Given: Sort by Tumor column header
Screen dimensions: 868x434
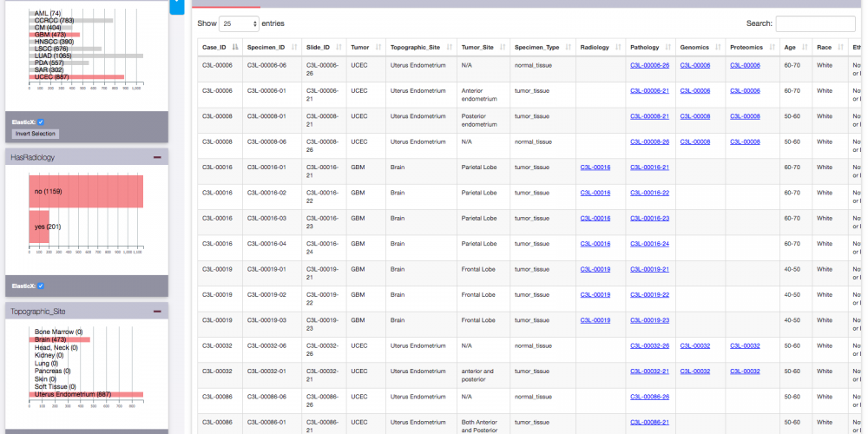Looking at the screenshot, I should coord(365,48).
